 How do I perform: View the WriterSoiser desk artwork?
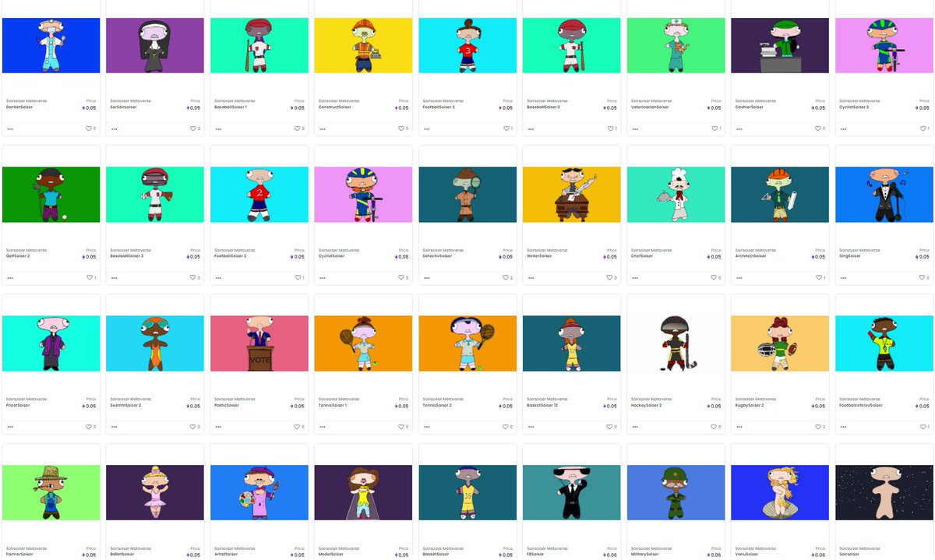click(572, 195)
